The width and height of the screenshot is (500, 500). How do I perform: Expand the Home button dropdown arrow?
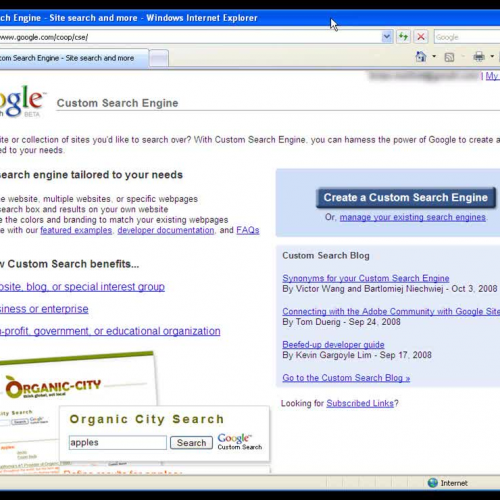tap(434, 57)
